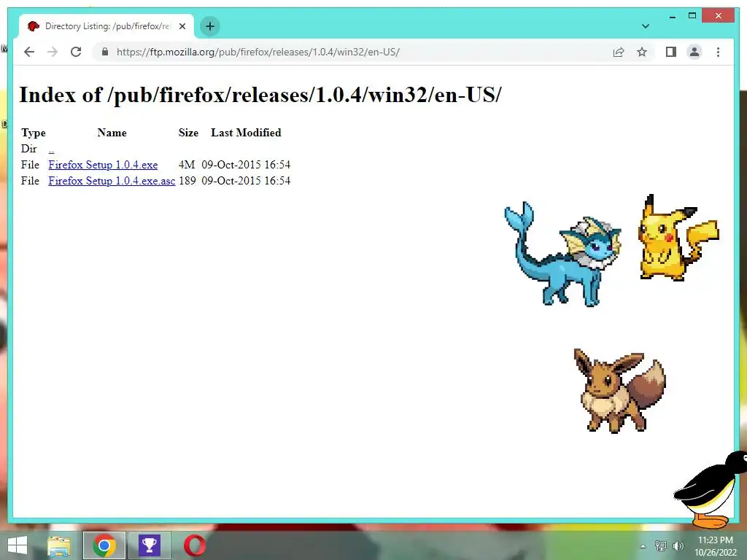Open File Explorer from taskbar

tap(59, 545)
